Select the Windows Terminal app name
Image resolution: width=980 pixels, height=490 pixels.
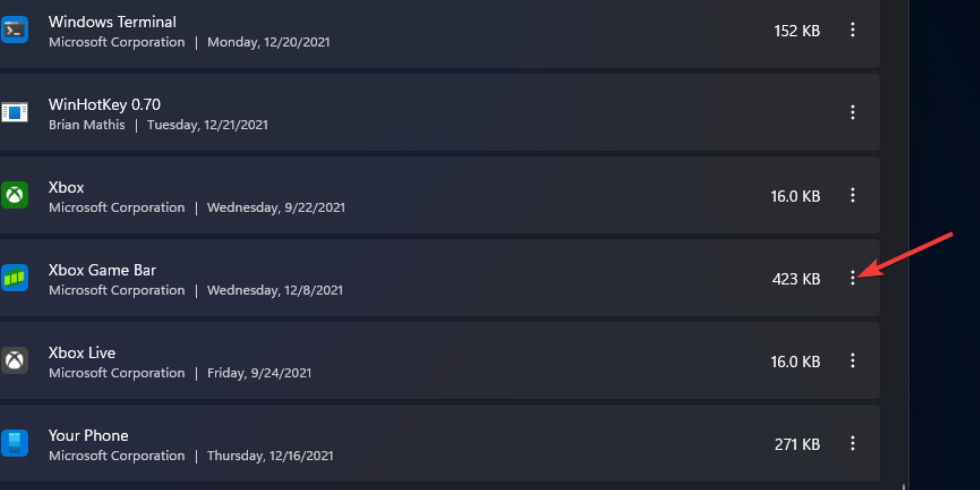[x=112, y=21]
